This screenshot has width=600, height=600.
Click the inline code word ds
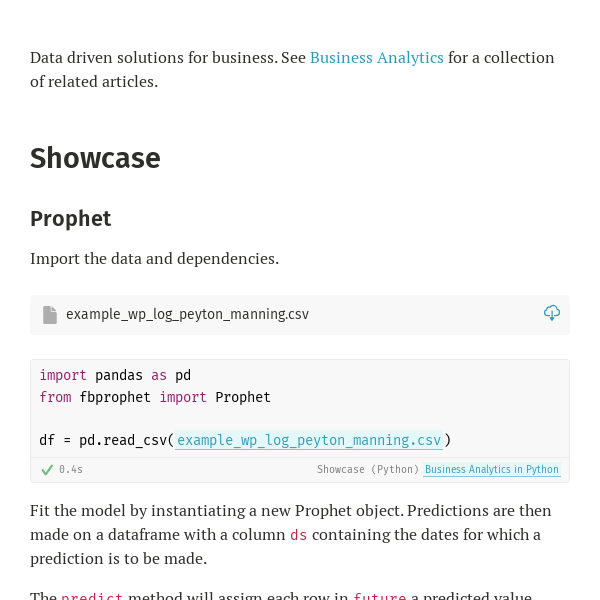coord(298,535)
